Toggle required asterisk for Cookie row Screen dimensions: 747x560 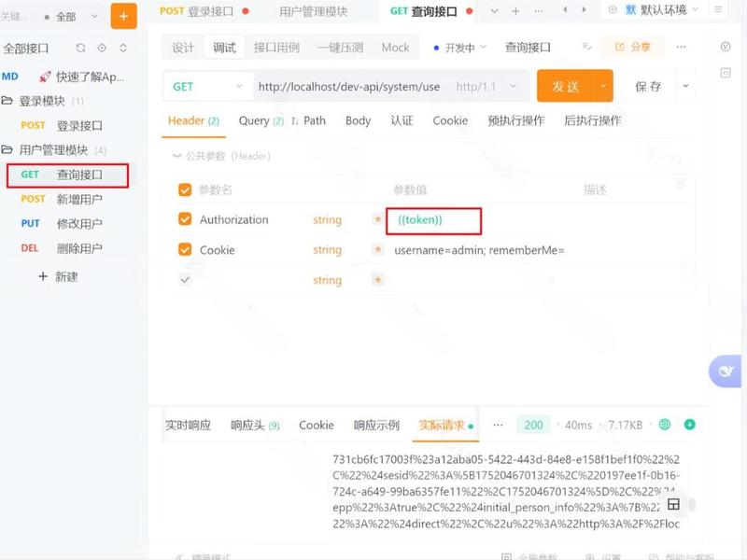pos(378,249)
